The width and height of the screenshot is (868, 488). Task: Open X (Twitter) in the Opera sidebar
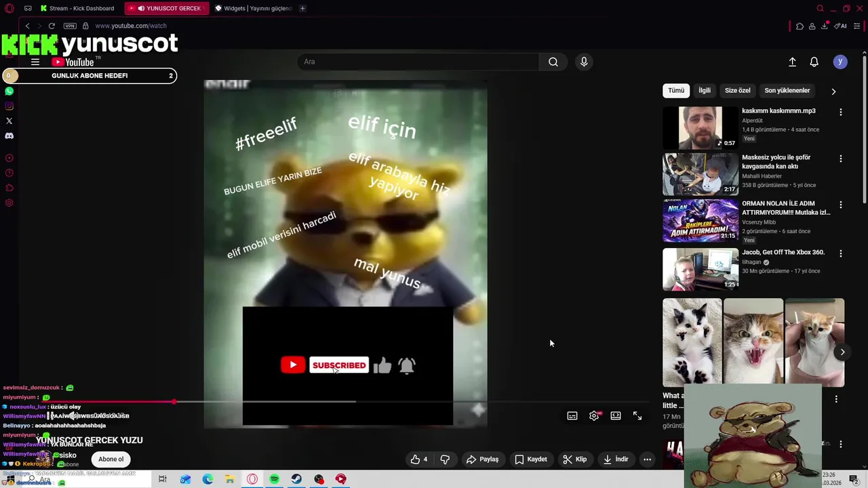tap(9, 121)
